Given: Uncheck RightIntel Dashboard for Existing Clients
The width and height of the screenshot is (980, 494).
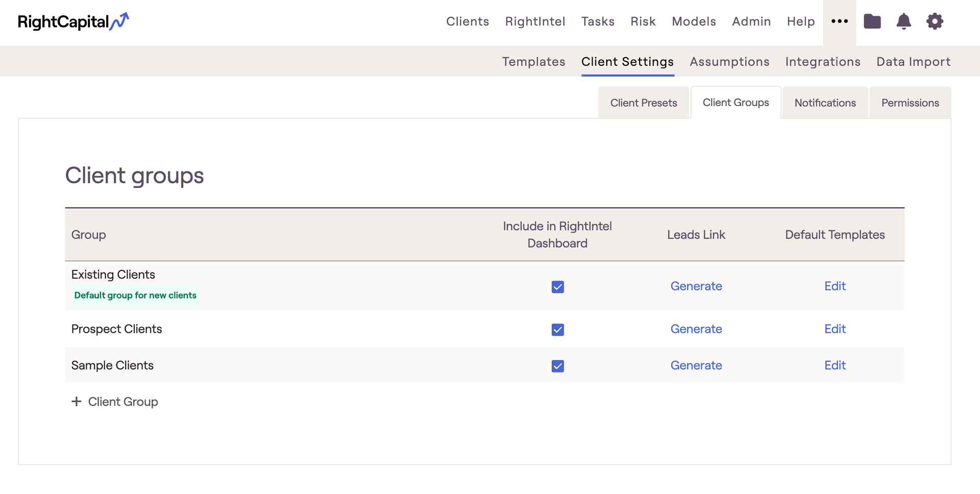Looking at the screenshot, I should point(557,287).
